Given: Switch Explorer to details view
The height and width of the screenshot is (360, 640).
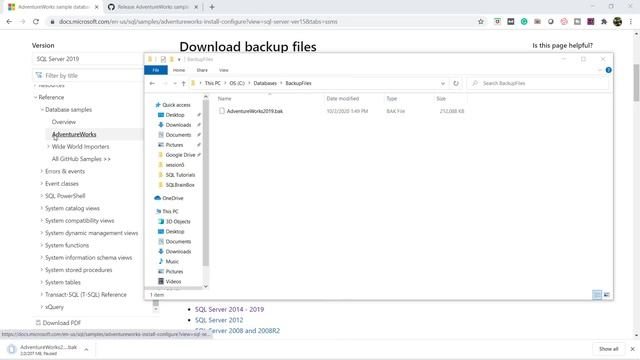Looking at the screenshot, I should (597, 295).
